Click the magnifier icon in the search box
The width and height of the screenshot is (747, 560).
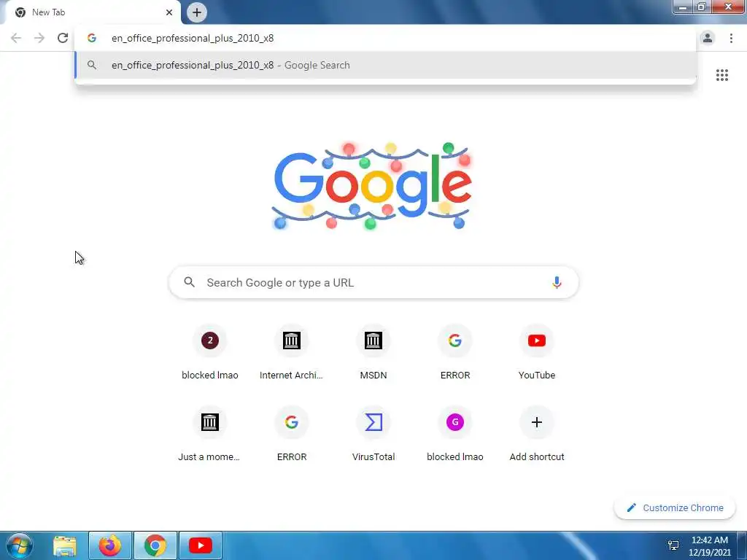[189, 282]
